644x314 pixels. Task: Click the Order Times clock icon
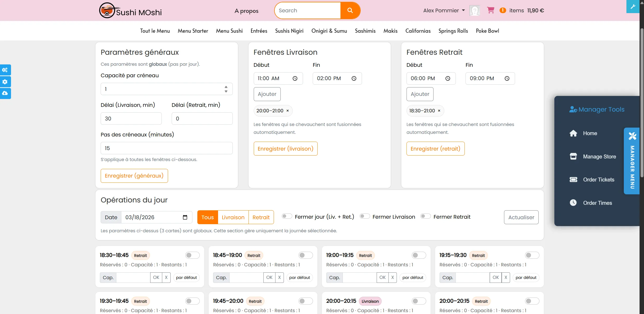[573, 203]
